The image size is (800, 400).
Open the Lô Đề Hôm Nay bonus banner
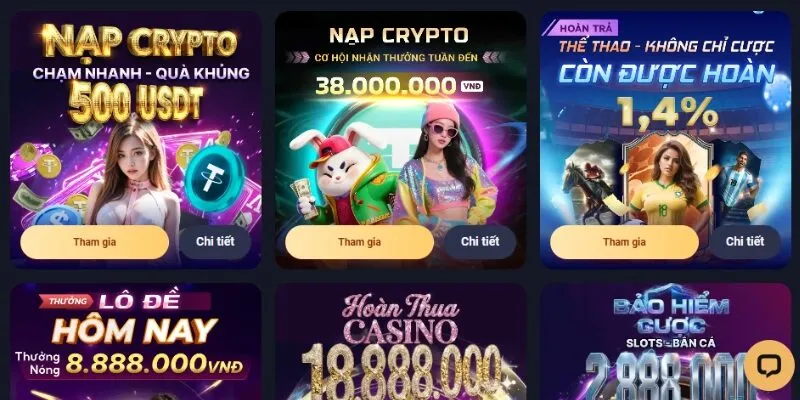pos(136,342)
